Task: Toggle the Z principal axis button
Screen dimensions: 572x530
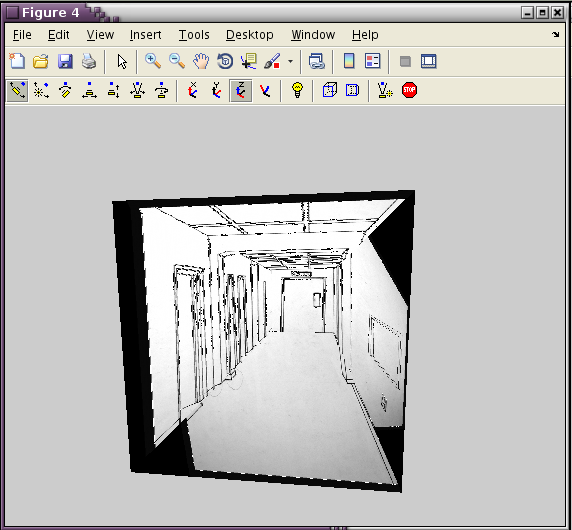Action: tap(241, 90)
